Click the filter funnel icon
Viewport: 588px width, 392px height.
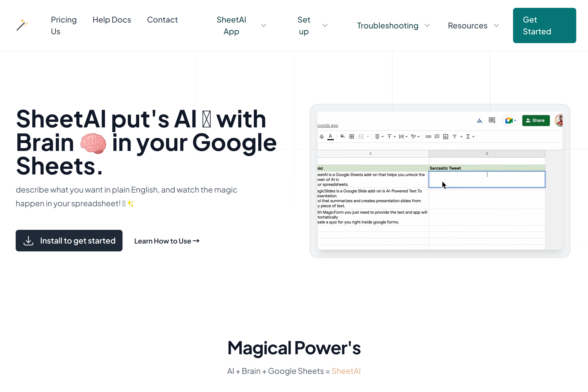tap(455, 136)
